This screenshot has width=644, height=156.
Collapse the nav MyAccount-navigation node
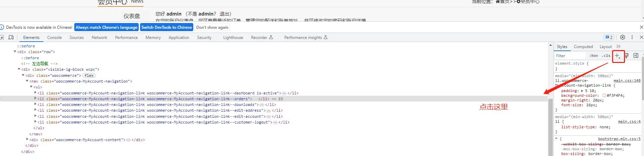[x=27, y=81]
